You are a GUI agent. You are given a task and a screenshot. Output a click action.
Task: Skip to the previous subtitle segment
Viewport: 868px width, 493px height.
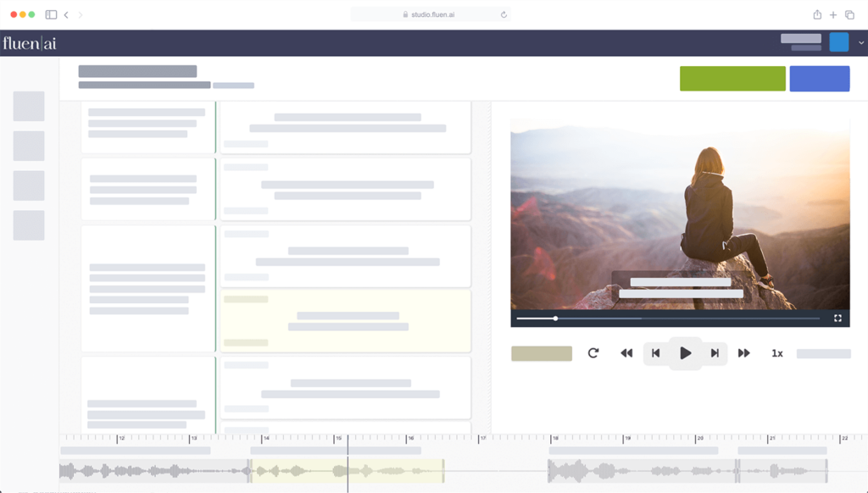coord(655,353)
